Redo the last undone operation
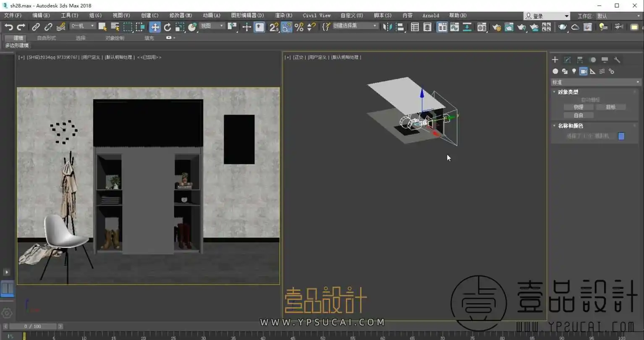 pos(21,27)
